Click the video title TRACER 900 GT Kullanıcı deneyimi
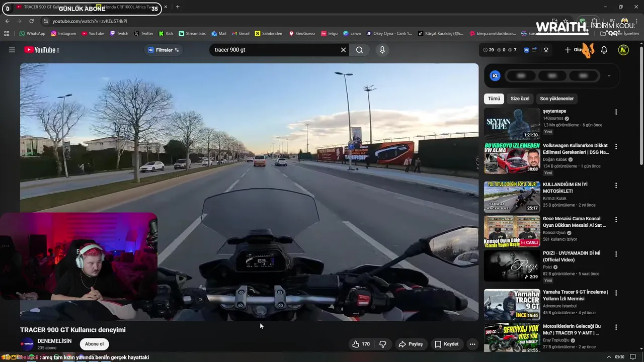 click(x=73, y=330)
